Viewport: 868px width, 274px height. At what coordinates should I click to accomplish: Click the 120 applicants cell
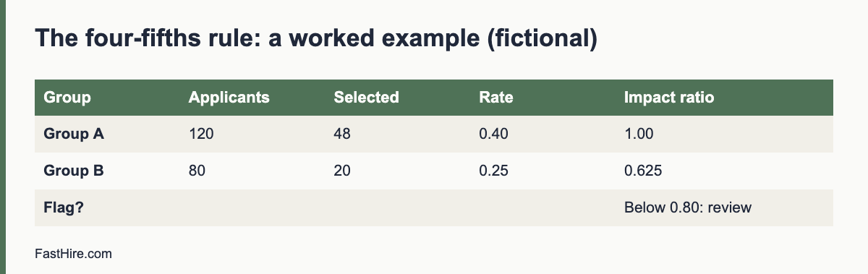(x=201, y=134)
